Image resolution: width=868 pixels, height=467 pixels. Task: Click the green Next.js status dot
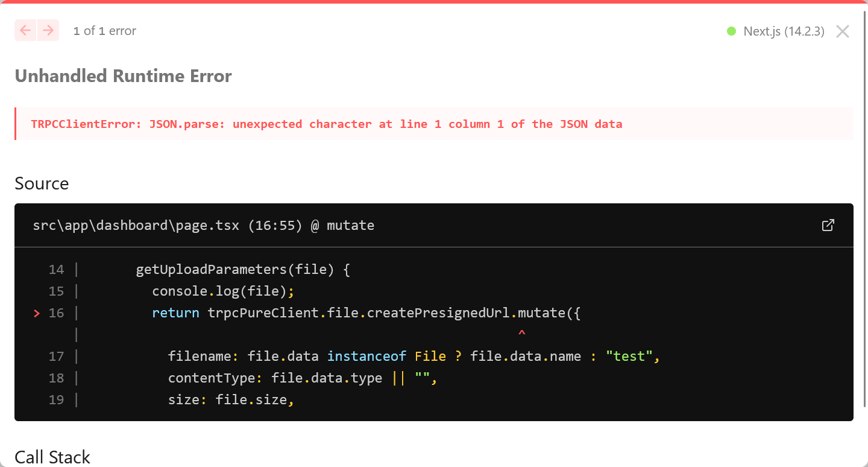pyautogui.click(x=732, y=31)
